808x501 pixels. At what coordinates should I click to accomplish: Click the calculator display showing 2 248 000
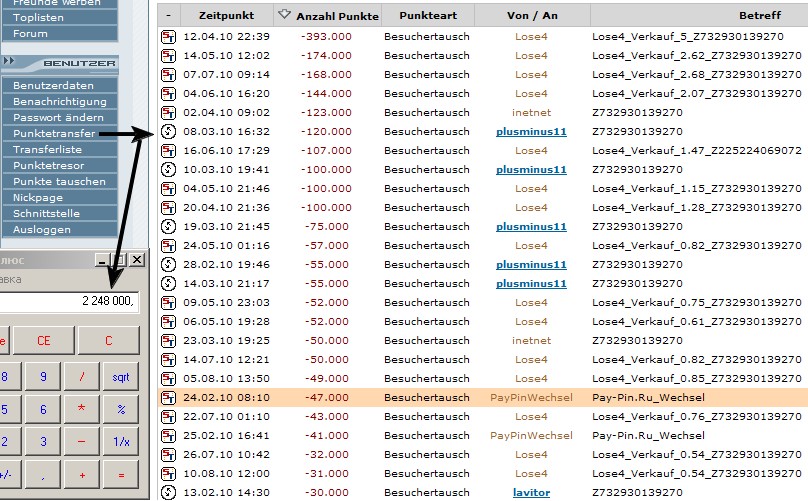[68, 301]
